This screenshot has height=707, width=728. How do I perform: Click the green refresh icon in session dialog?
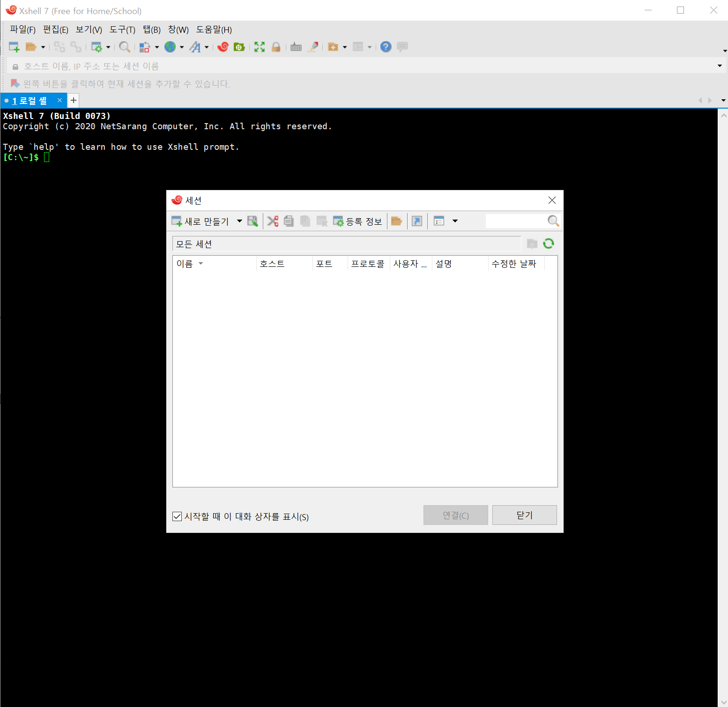[x=549, y=243]
